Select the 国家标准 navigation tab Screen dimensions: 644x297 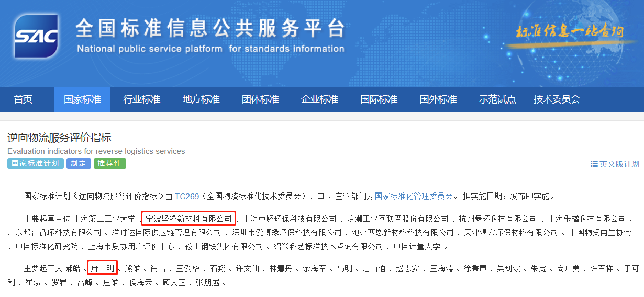pos(82,99)
